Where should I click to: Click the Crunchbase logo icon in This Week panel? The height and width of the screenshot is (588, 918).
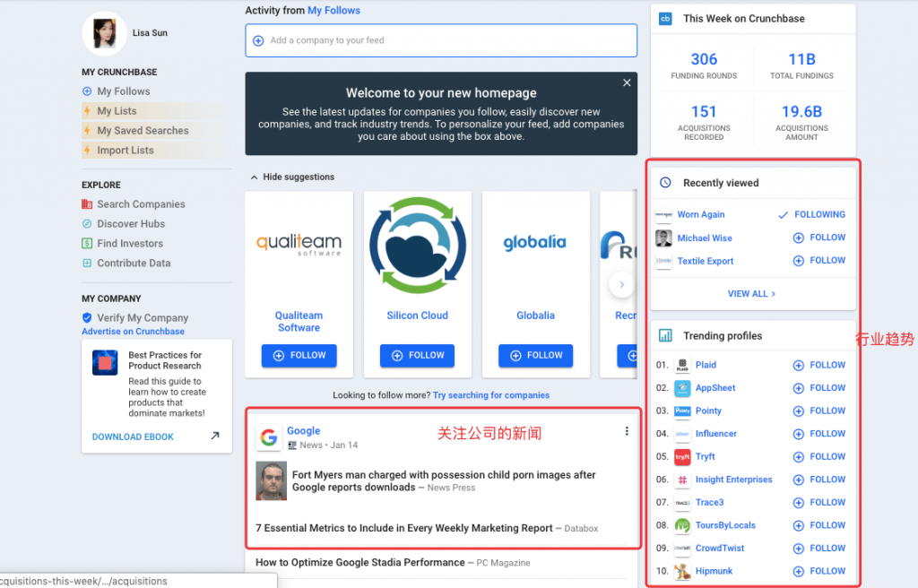click(664, 18)
